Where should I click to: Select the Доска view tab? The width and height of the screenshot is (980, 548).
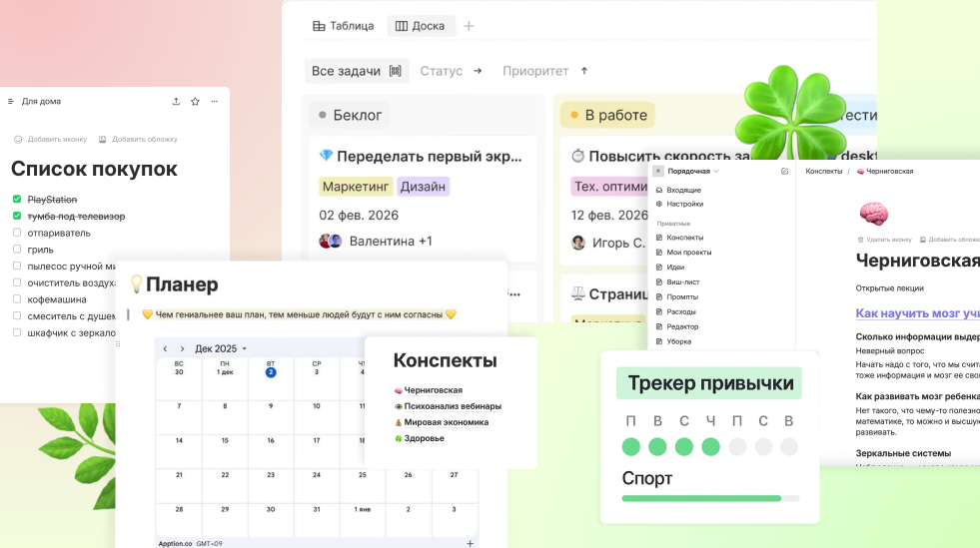click(420, 26)
